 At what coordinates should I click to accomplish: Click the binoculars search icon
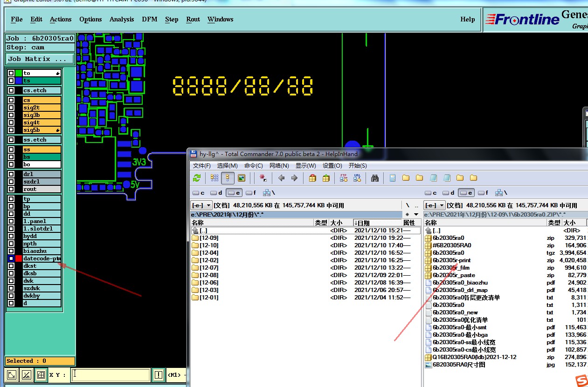click(374, 178)
